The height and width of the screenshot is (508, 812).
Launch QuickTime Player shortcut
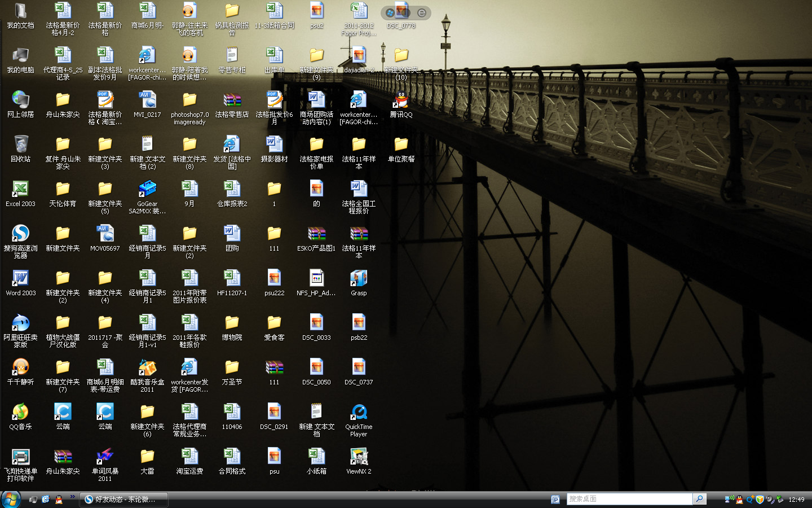[x=359, y=413]
